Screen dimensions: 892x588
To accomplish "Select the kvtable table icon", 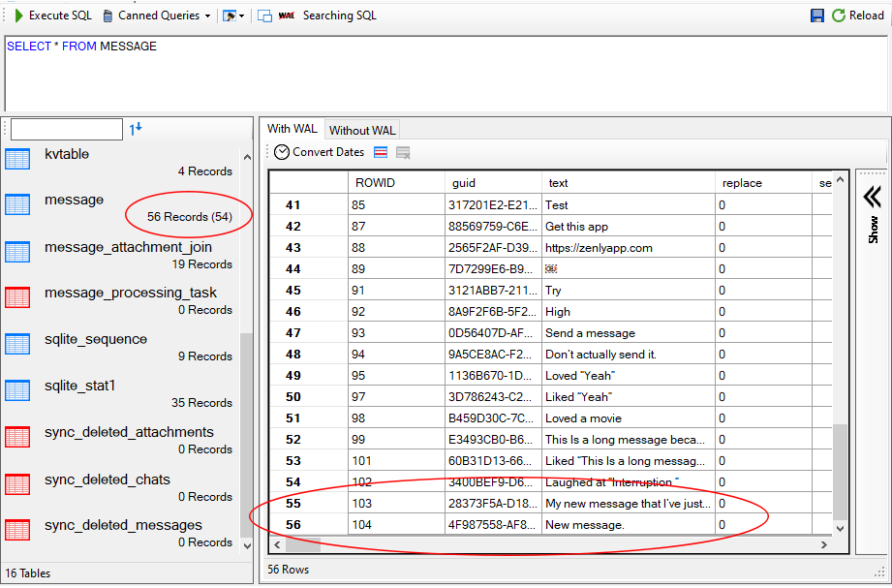I will (x=17, y=159).
